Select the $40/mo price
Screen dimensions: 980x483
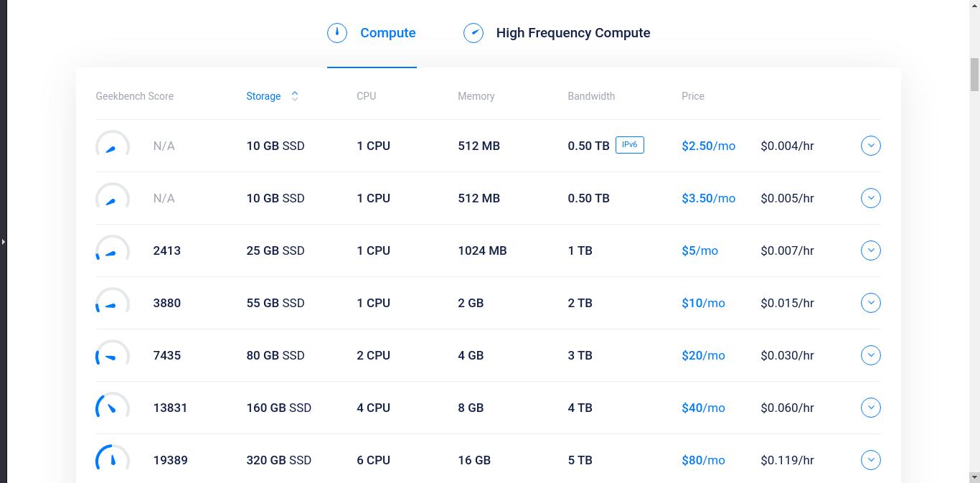click(704, 408)
